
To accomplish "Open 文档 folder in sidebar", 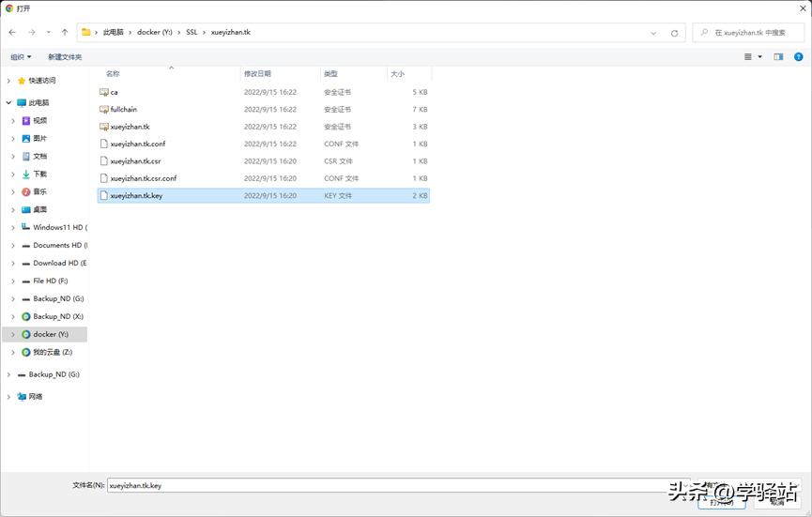I will (39, 157).
